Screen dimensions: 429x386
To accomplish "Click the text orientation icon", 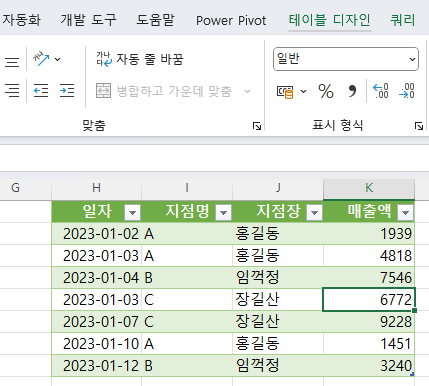I will (41, 59).
